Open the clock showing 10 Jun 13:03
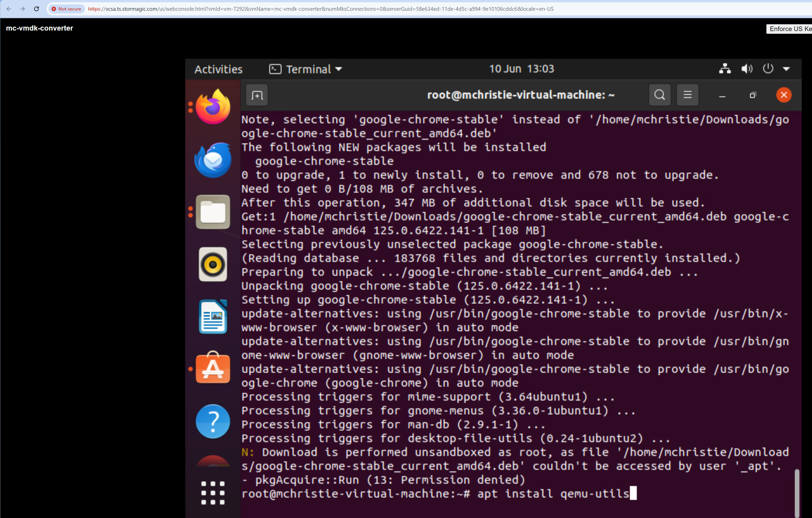Viewport: 812px width, 518px height. click(521, 69)
